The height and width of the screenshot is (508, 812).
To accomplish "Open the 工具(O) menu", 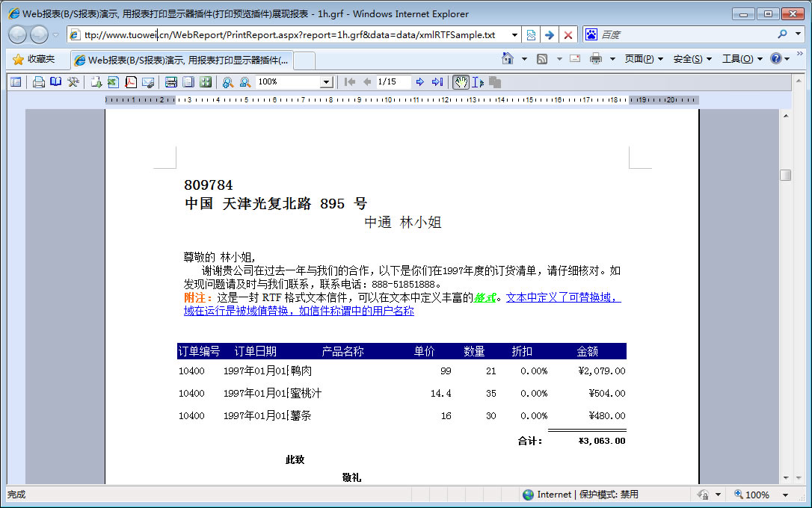I will (x=741, y=59).
